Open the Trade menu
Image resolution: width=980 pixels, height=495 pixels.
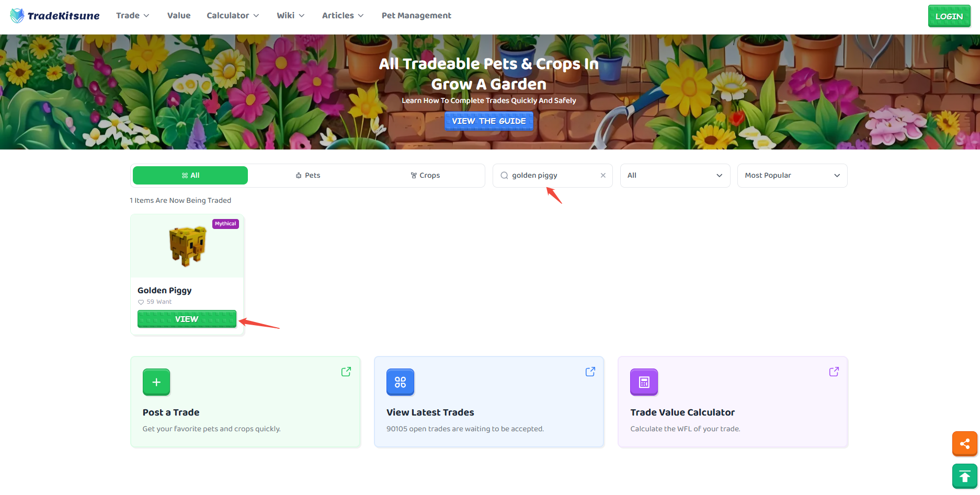coord(133,16)
